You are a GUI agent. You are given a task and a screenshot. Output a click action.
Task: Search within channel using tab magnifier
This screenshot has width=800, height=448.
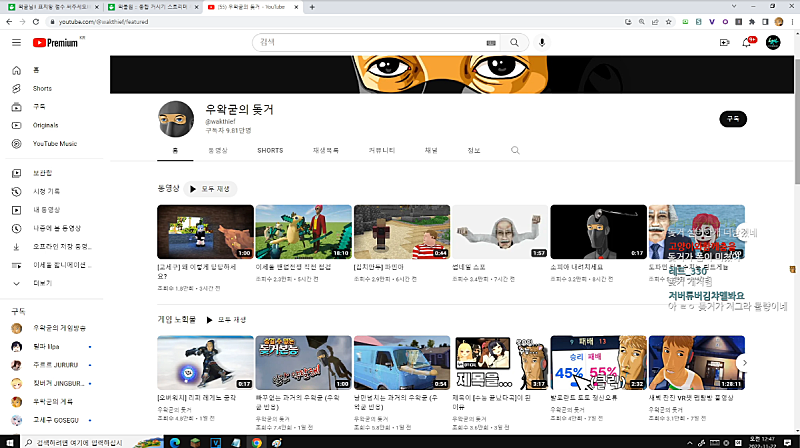(515, 150)
